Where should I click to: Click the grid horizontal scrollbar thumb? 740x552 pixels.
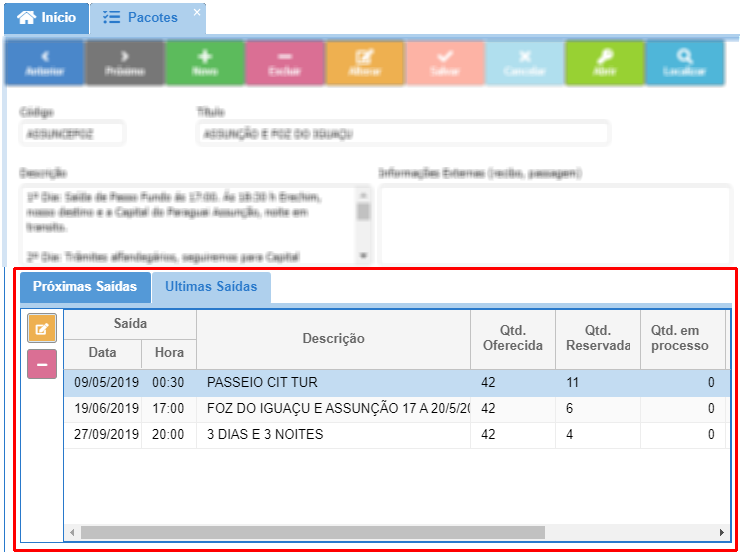[x=312, y=533]
